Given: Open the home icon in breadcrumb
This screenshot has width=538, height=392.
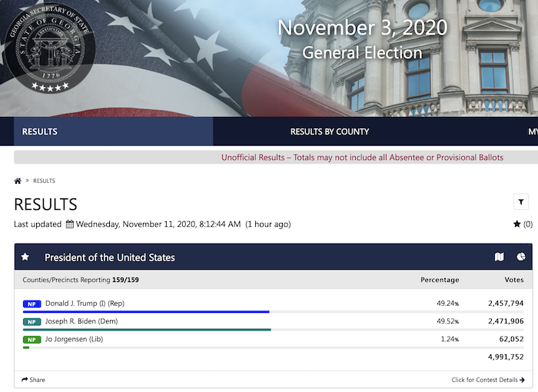Looking at the screenshot, I should click(18, 181).
